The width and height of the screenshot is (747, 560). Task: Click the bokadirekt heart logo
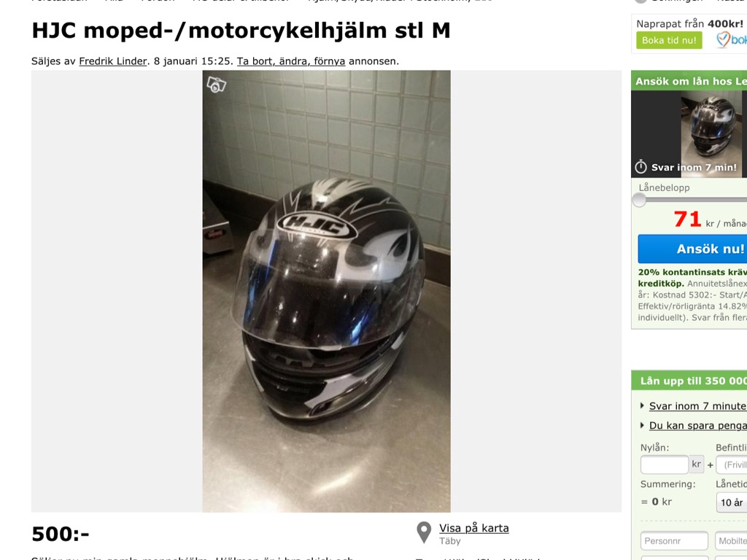coord(723,39)
